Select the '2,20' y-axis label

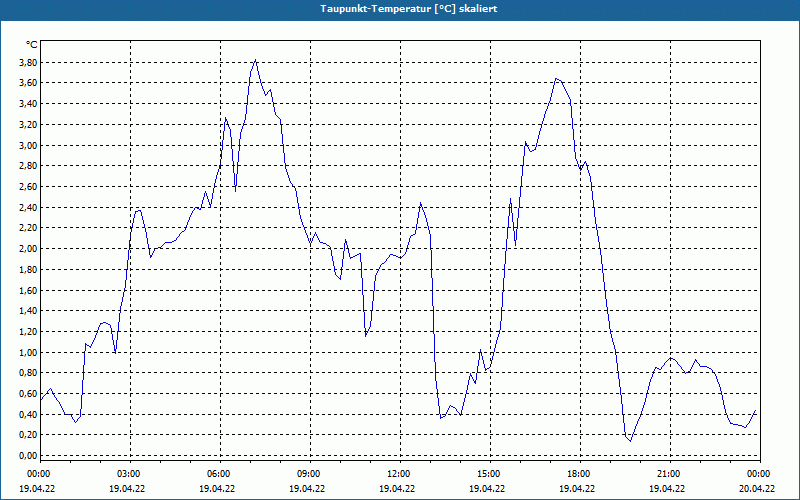(29, 228)
